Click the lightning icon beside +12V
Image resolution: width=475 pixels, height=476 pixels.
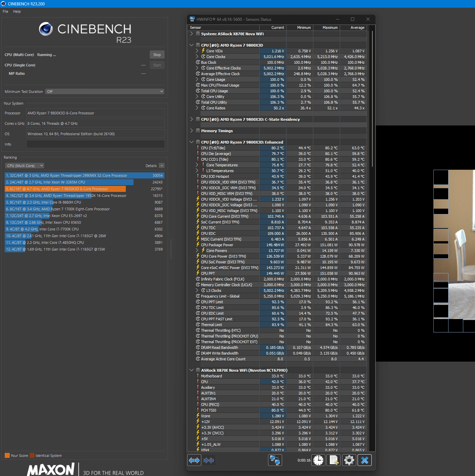[198, 421]
